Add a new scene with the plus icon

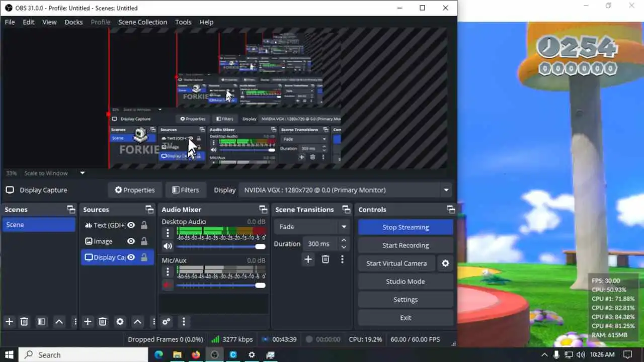point(9,322)
